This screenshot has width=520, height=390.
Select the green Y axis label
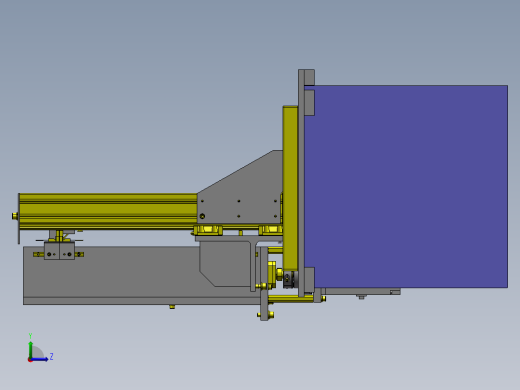pos(30,336)
